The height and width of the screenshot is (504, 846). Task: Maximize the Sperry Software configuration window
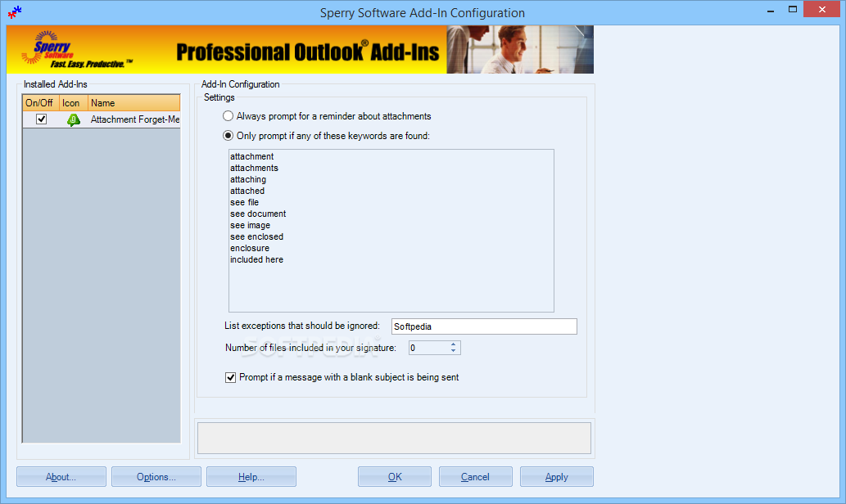click(x=793, y=10)
